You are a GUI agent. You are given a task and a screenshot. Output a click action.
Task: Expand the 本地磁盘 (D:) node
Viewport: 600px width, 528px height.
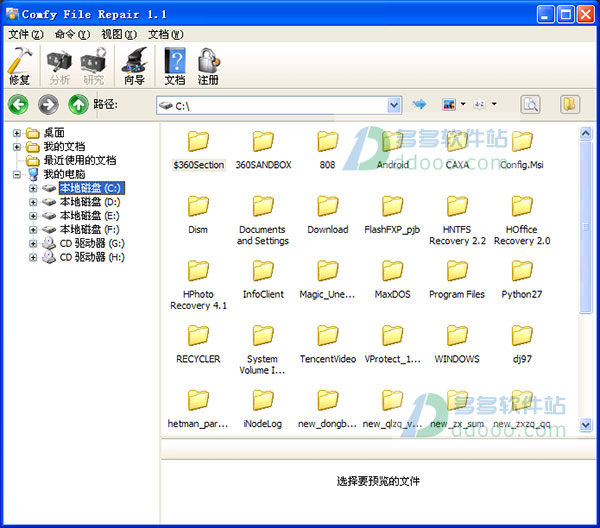pyautogui.click(x=33, y=202)
